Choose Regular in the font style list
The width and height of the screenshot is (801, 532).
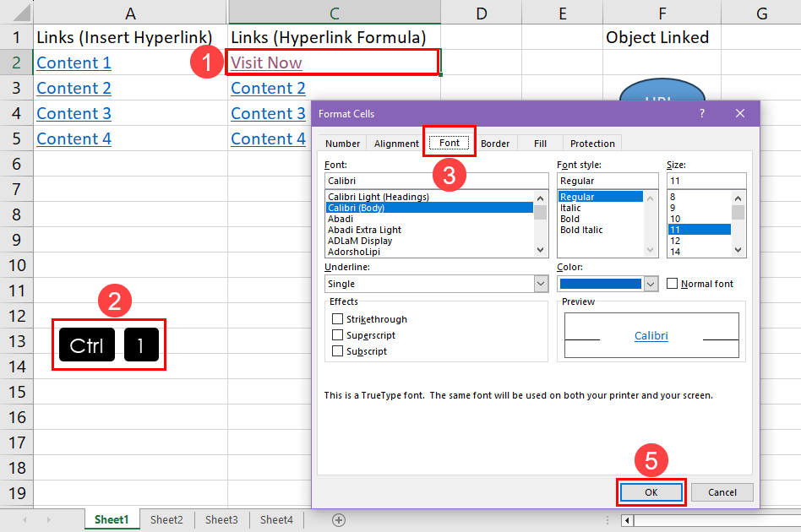point(600,197)
